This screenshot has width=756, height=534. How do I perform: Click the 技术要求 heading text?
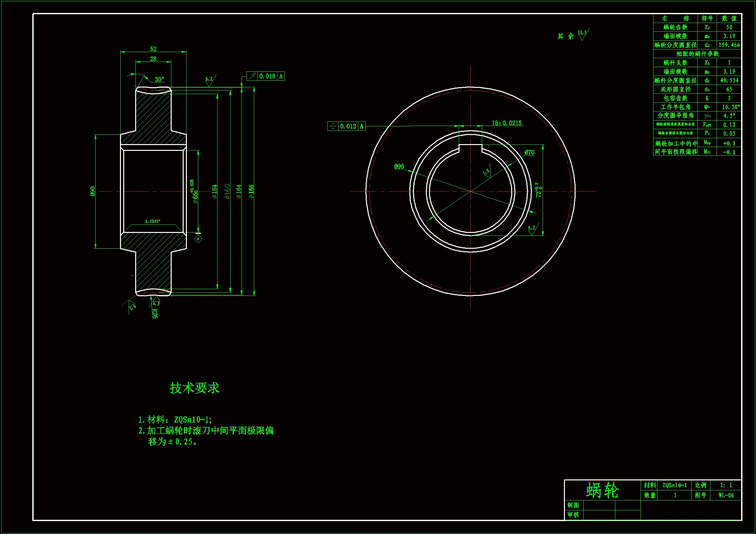(x=194, y=388)
